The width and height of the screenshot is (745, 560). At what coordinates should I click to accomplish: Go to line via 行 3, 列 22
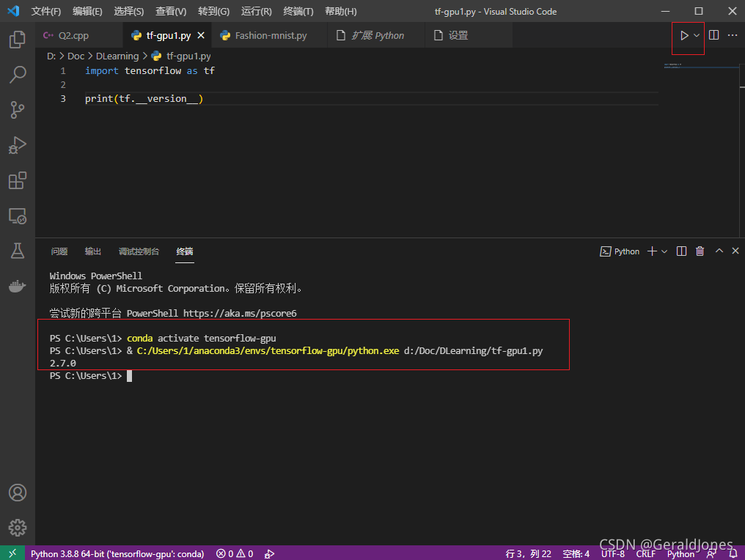tap(529, 554)
